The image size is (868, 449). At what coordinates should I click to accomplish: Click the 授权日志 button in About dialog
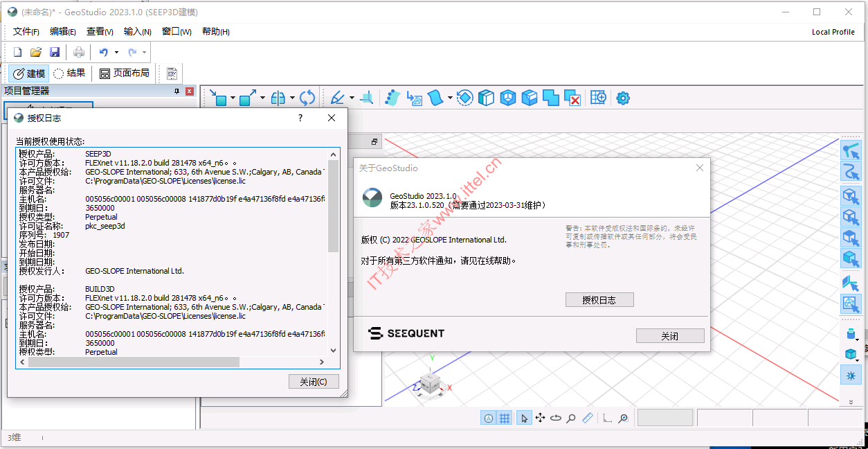tap(599, 300)
